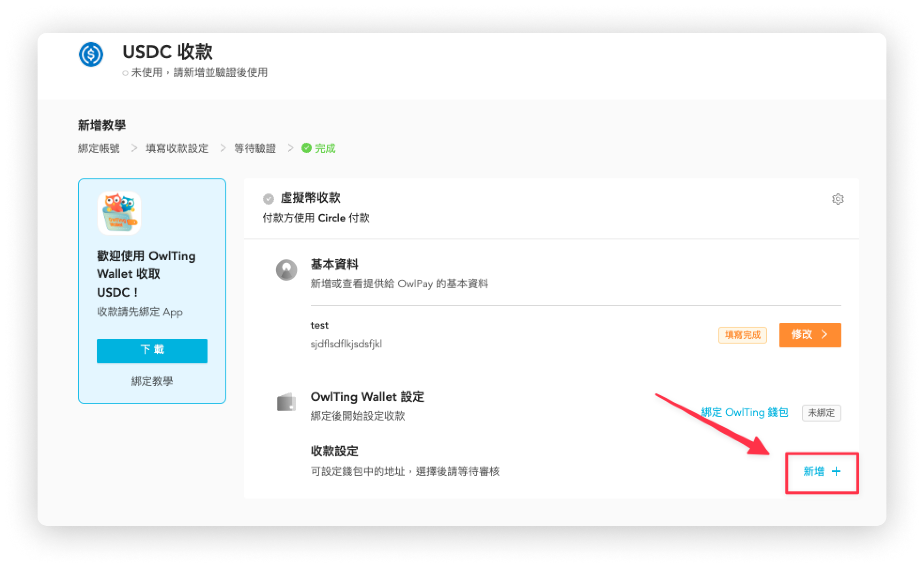The height and width of the screenshot is (568, 924).
Task: Click the 填寫完成 status badge
Action: [742, 335]
